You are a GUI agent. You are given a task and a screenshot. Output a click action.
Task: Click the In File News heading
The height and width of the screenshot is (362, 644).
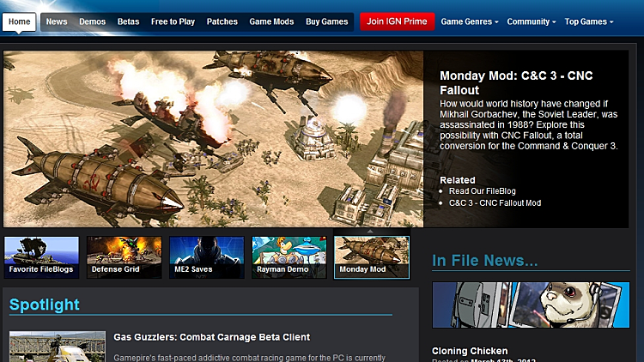click(x=484, y=260)
